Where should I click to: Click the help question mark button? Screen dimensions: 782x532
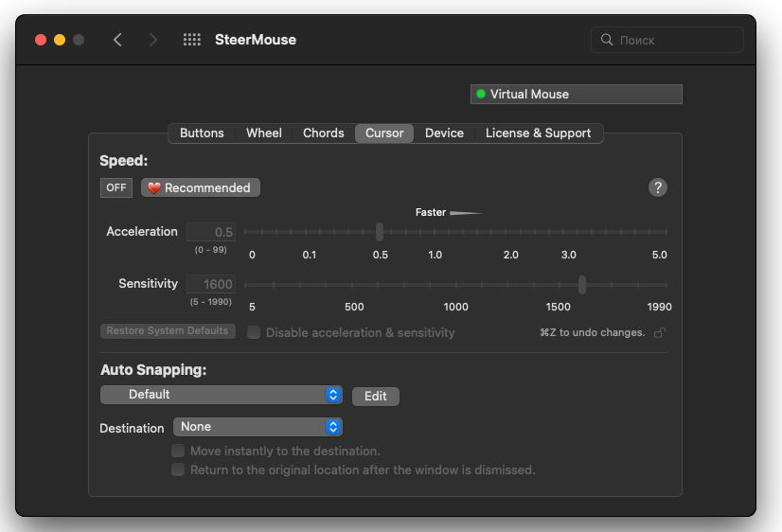pos(658,187)
